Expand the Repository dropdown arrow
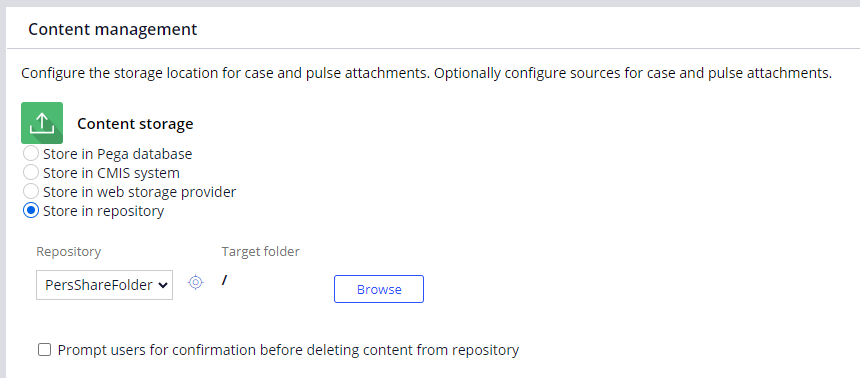This screenshot has width=860, height=378. click(162, 285)
